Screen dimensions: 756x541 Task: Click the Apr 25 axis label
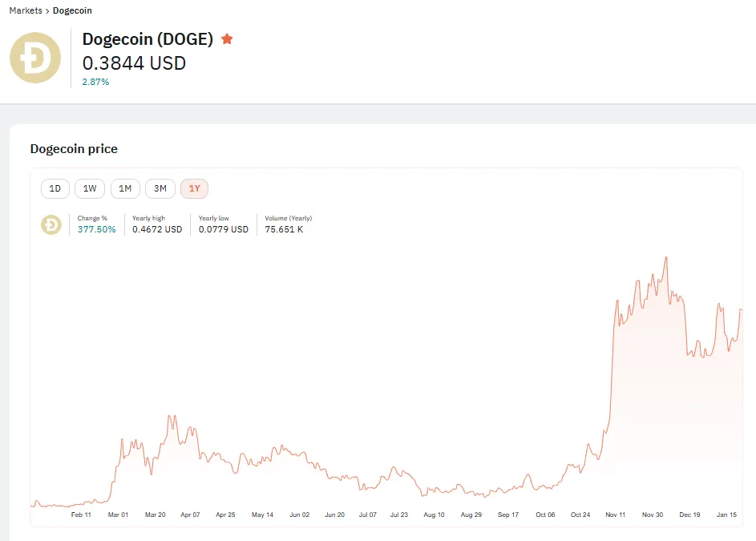tap(225, 515)
